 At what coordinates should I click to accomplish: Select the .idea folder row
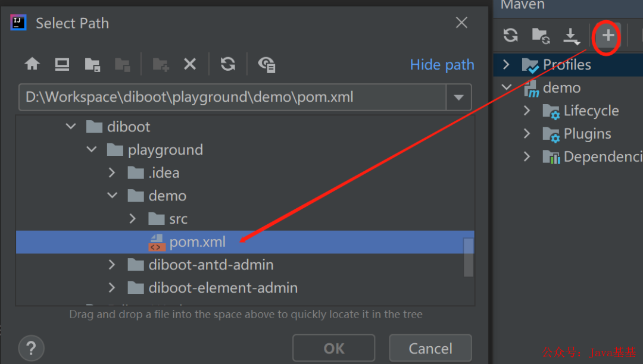(245, 173)
